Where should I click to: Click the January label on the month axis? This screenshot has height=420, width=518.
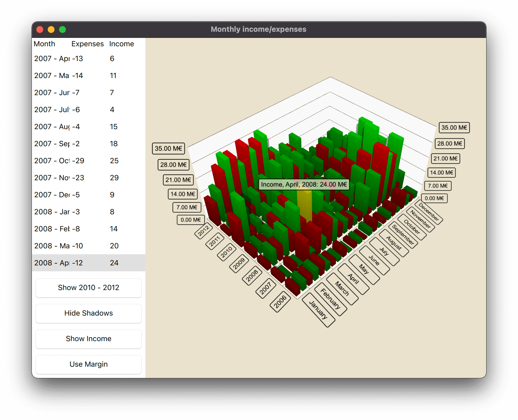click(x=318, y=310)
